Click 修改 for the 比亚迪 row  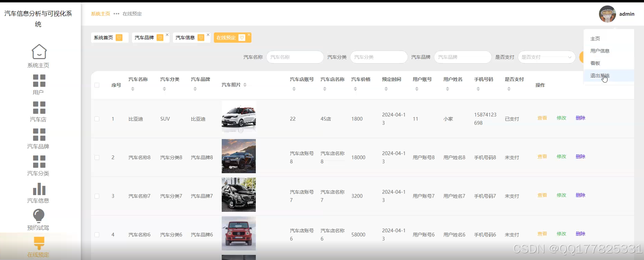click(x=561, y=118)
